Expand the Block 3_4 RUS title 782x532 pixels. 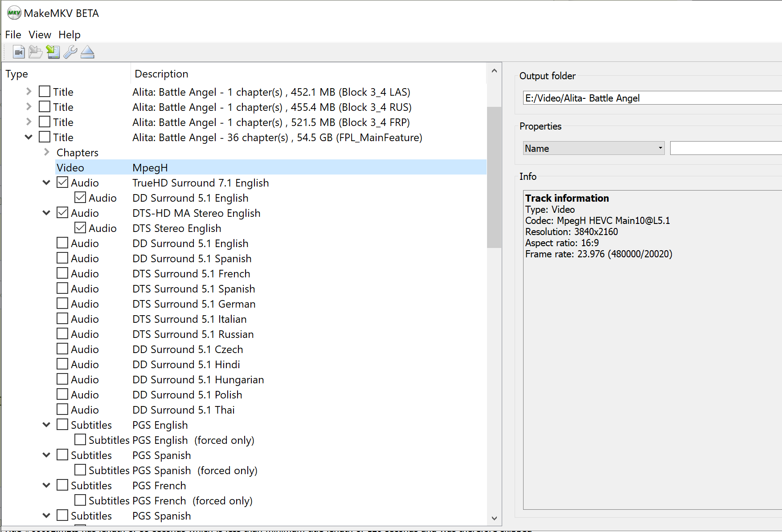tap(29, 107)
